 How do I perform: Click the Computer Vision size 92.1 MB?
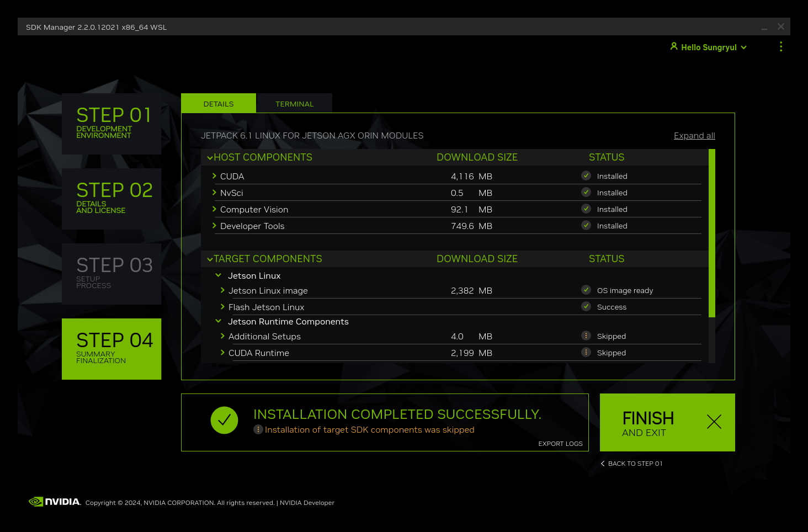(x=471, y=210)
